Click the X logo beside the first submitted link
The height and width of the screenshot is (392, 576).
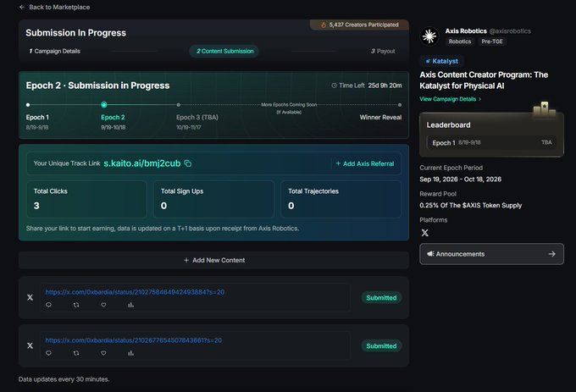click(30, 297)
